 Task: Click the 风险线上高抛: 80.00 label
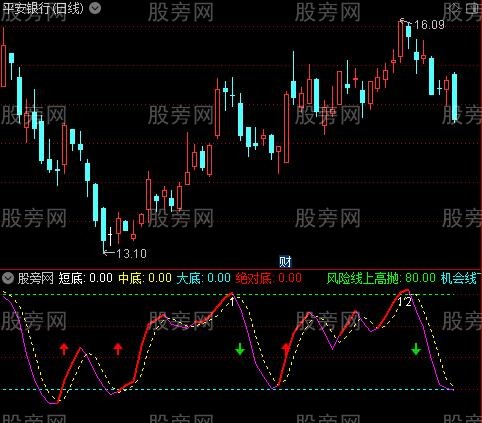point(381,278)
